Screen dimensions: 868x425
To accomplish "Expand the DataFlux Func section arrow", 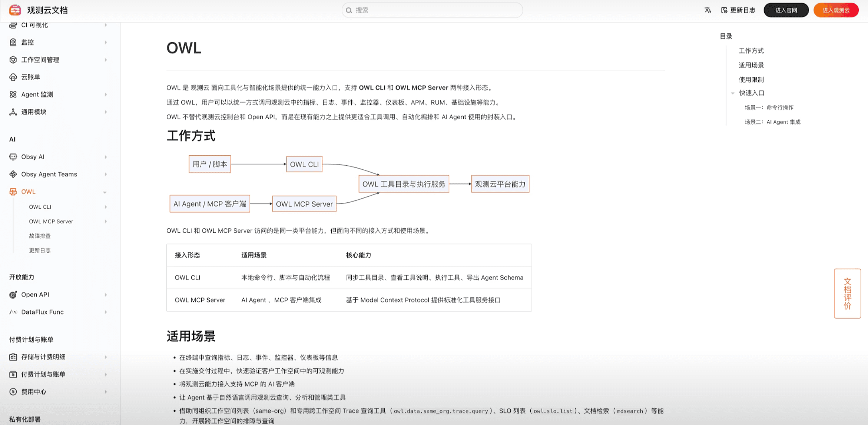I will (106, 312).
